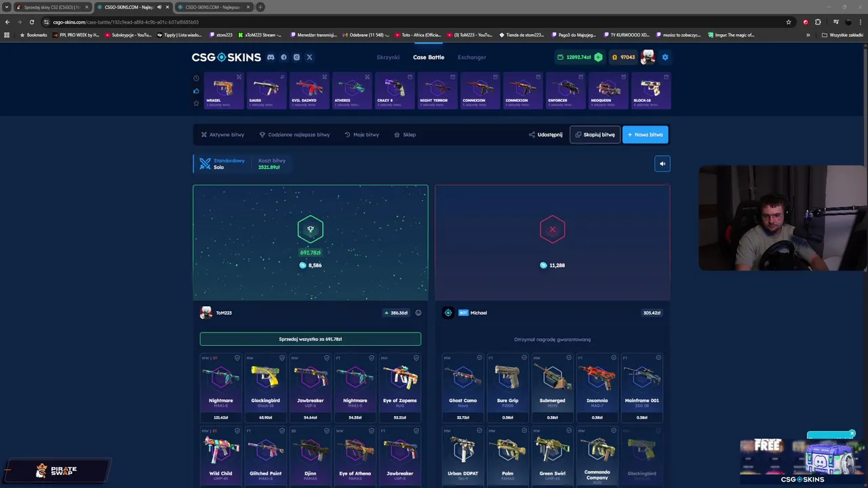
Task: Click ToM223 player avatar in battle
Action: pyautogui.click(x=206, y=312)
